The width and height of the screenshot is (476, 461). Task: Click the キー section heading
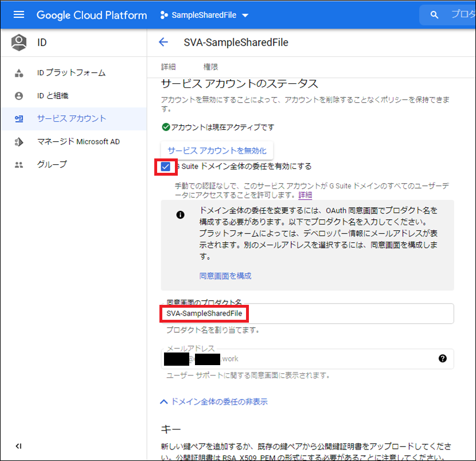coord(171,429)
